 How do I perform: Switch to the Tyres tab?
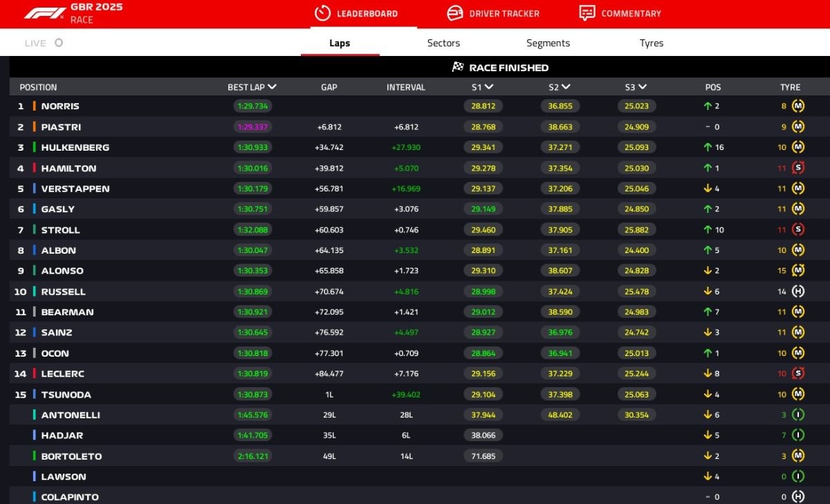coord(651,43)
